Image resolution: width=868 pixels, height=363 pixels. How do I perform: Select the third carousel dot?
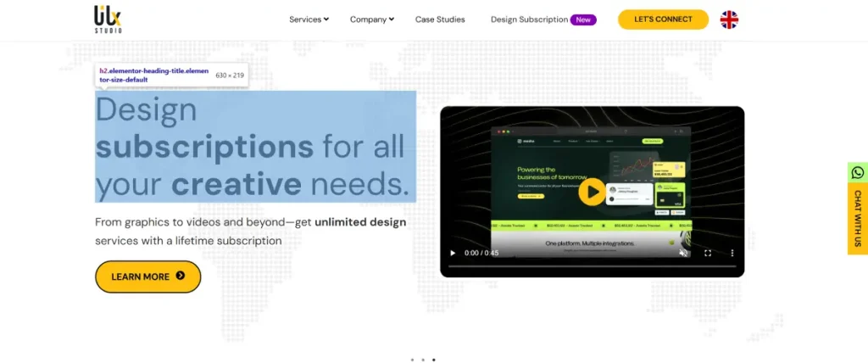click(434, 360)
